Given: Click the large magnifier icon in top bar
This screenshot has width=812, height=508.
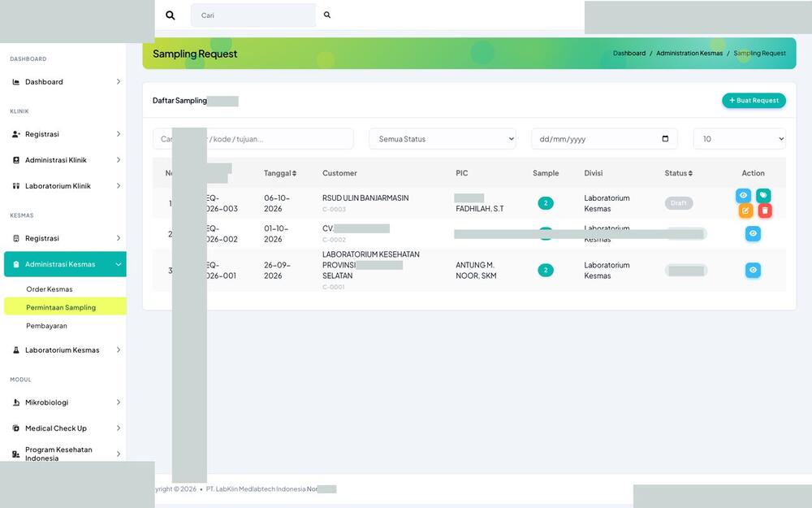Looking at the screenshot, I should tap(170, 15).
